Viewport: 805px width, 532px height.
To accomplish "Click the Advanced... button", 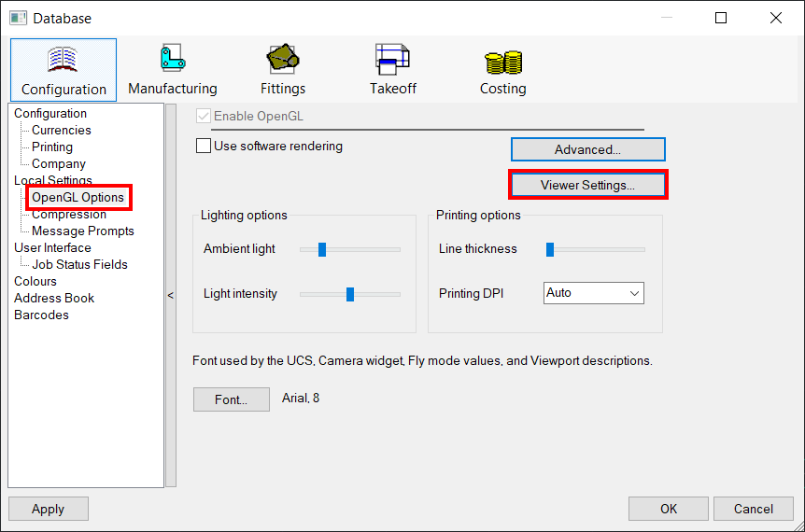I will [x=587, y=149].
